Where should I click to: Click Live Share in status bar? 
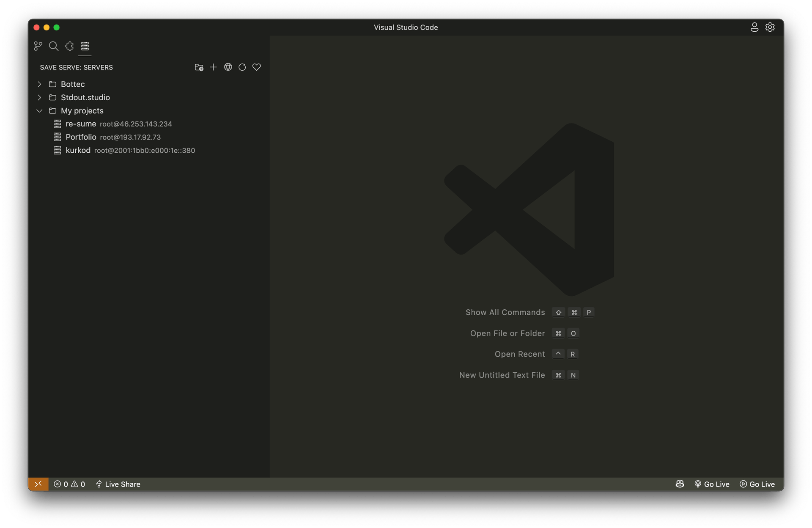118,484
